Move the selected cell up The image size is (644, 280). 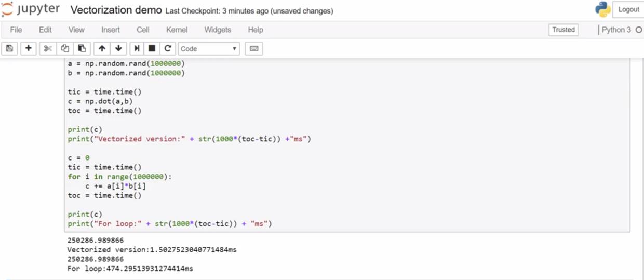click(x=102, y=48)
